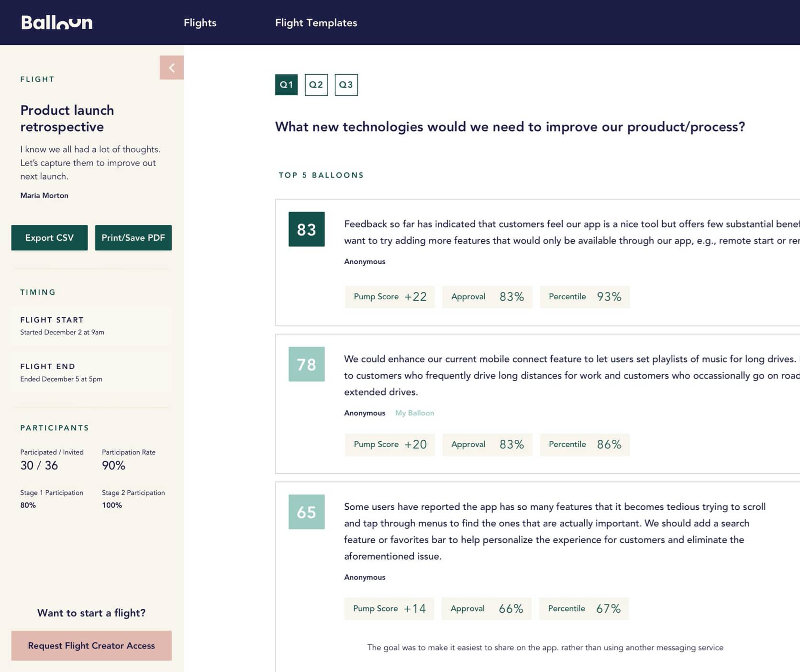Click the Pump Score +14 box

(389, 608)
